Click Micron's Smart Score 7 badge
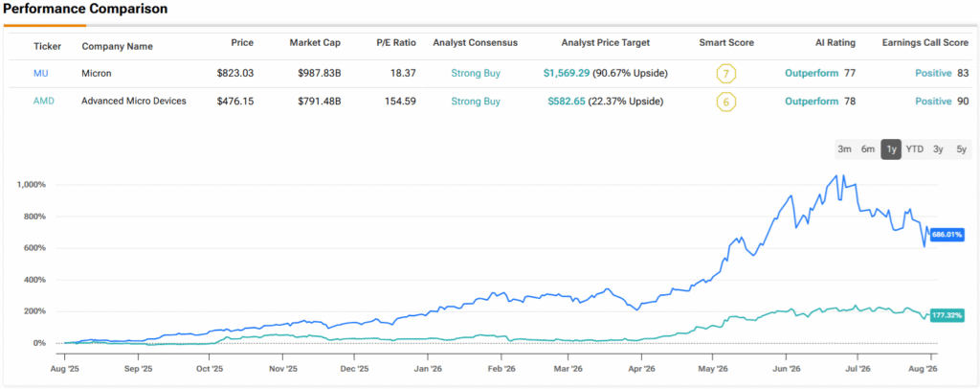 pyautogui.click(x=726, y=74)
